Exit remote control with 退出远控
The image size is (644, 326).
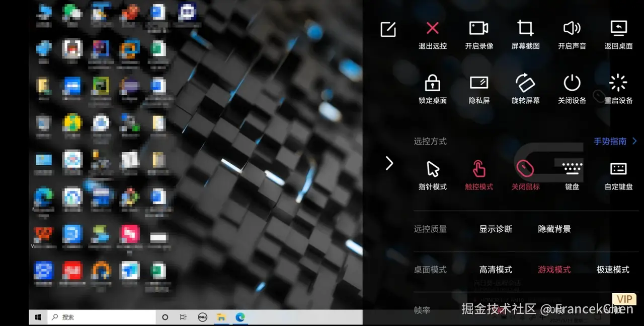click(433, 35)
